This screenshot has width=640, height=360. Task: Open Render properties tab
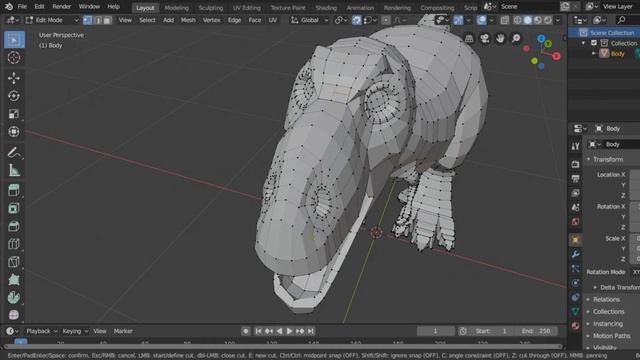point(576,164)
